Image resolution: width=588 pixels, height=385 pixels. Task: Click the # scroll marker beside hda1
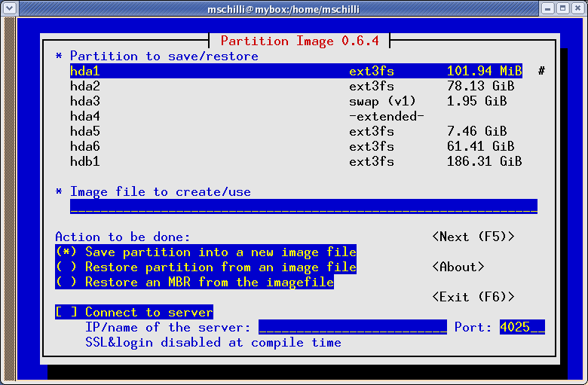click(541, 71)
